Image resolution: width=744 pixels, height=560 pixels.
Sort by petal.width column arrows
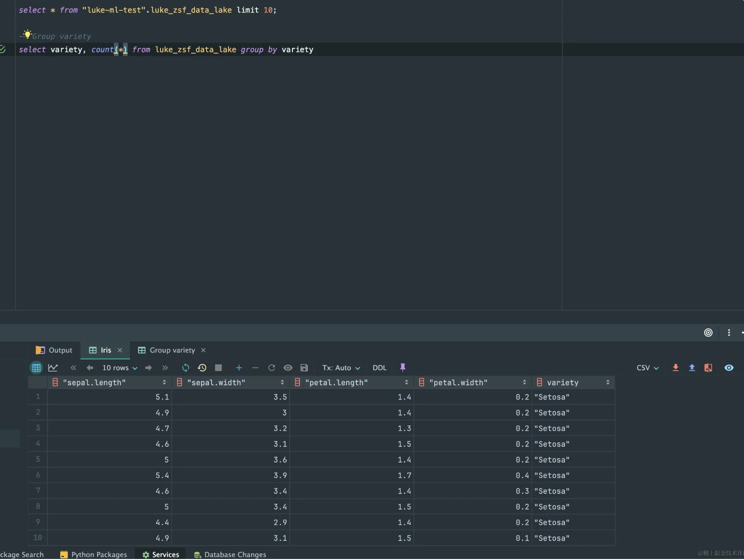pyautogui.click(x=524, y=382)
